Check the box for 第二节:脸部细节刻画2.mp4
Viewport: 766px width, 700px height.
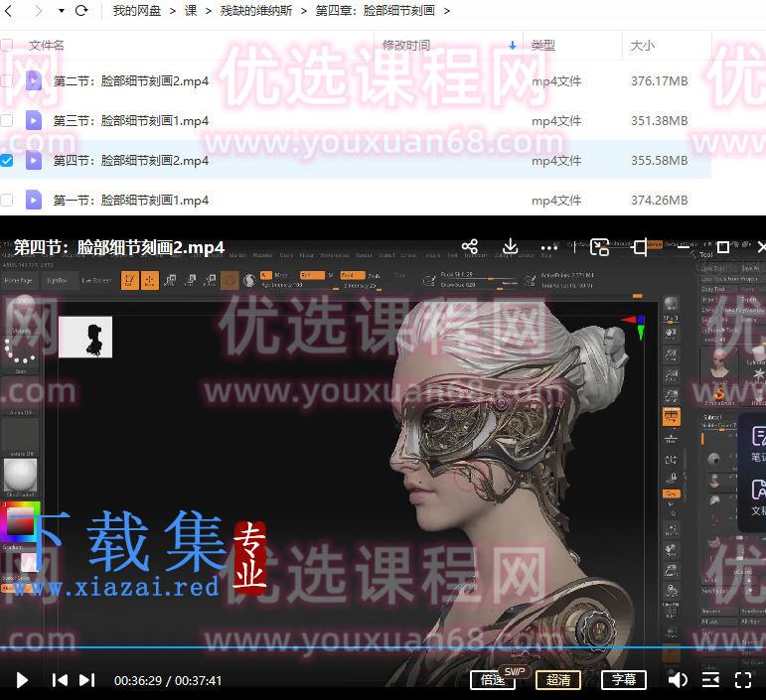point(6,80)
